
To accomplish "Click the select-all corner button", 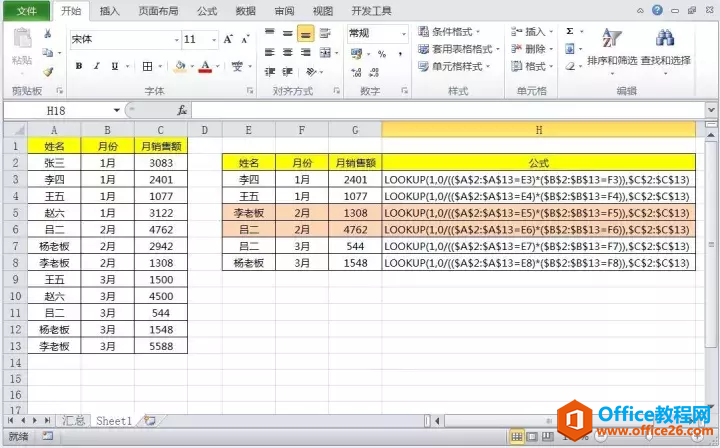I will click(x=16, y=130).
